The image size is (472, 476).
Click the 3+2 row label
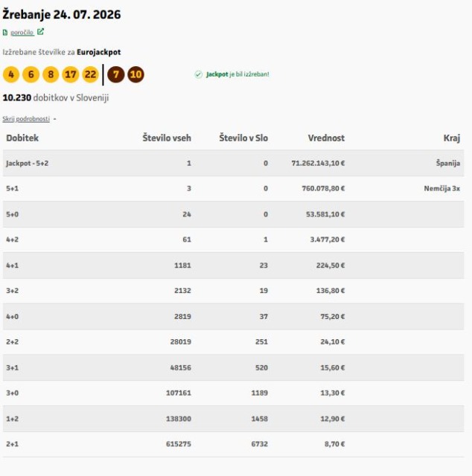pyautogui.click(x=13, y=291)
